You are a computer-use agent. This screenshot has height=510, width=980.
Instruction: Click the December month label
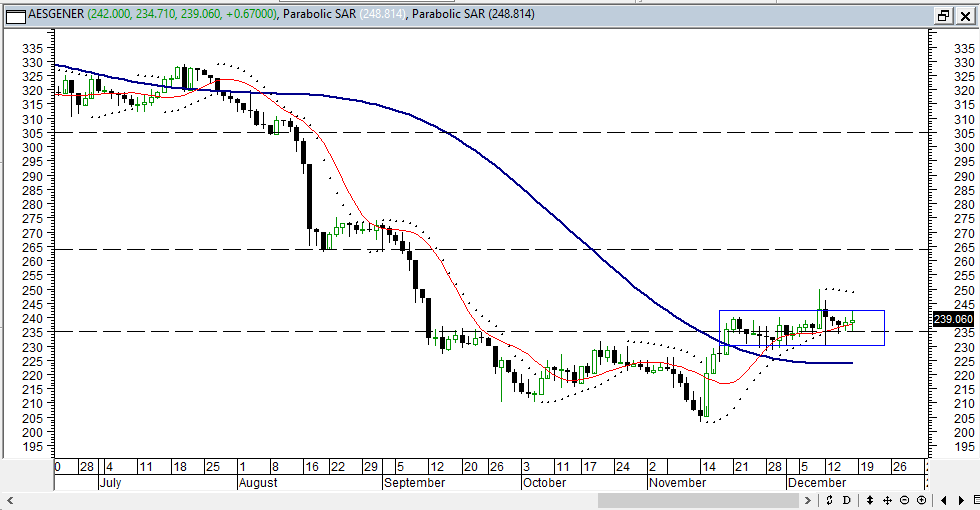pos(816,482)
